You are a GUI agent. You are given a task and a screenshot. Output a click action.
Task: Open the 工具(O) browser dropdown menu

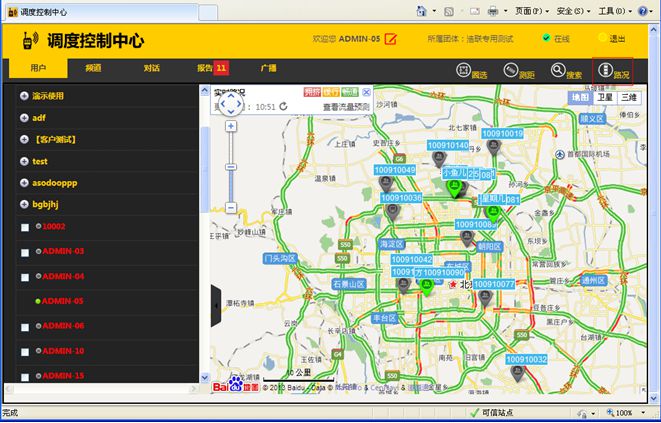click(615, 11)
